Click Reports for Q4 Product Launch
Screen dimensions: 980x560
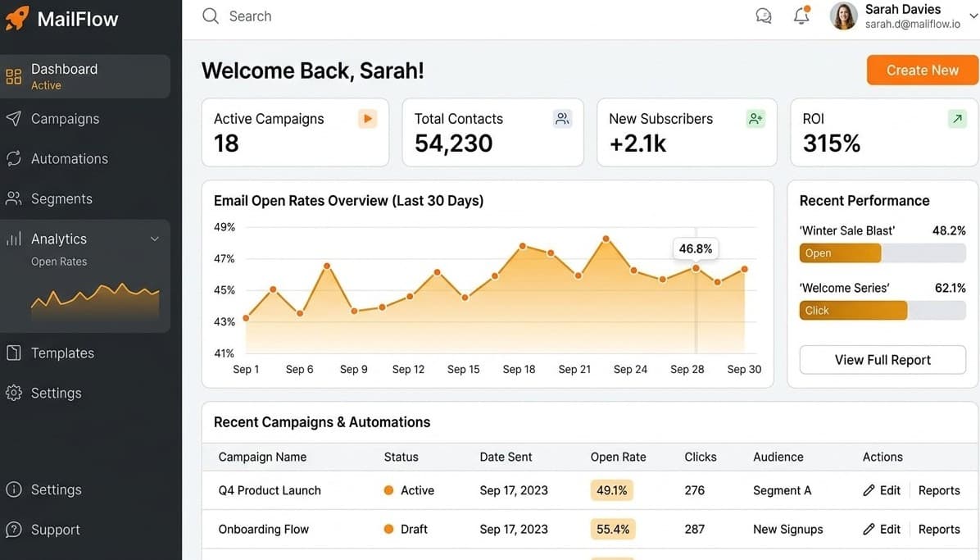(x=939, y=490)
